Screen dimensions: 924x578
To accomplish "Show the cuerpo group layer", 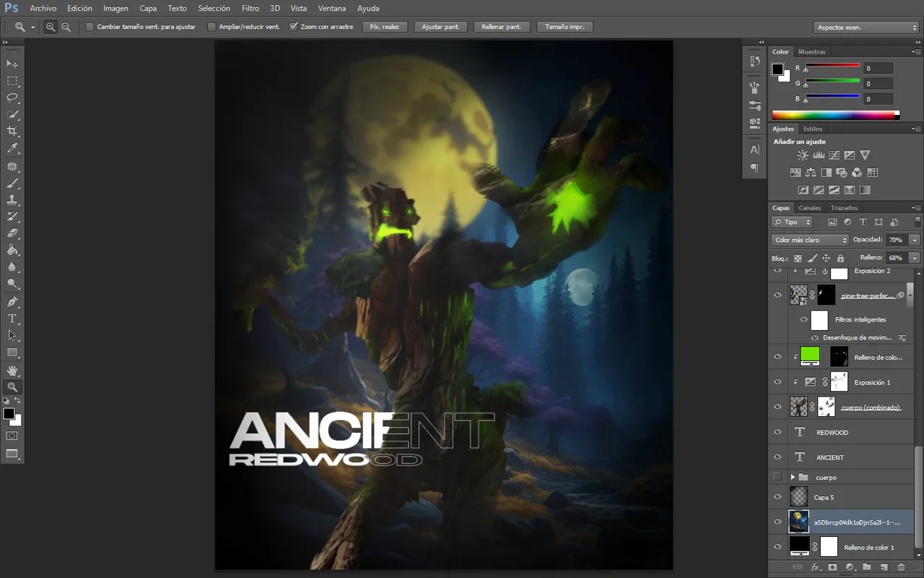I will point(777,477).
